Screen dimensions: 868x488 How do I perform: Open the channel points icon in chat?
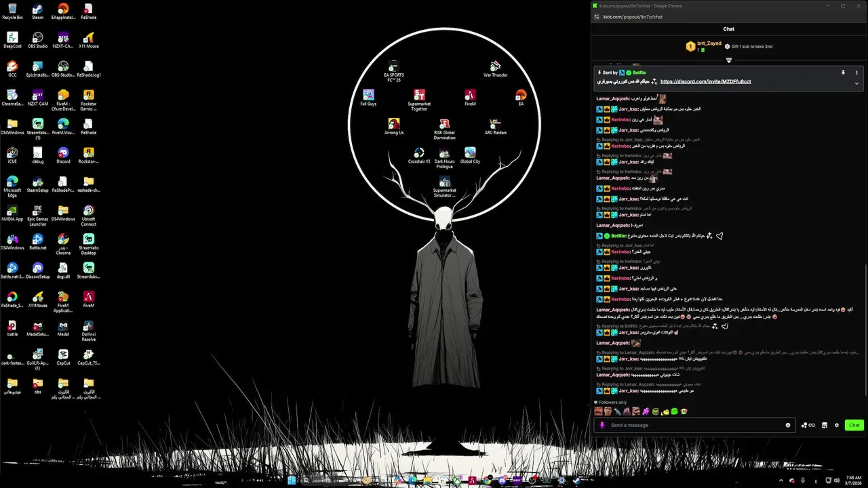[808, 425]
